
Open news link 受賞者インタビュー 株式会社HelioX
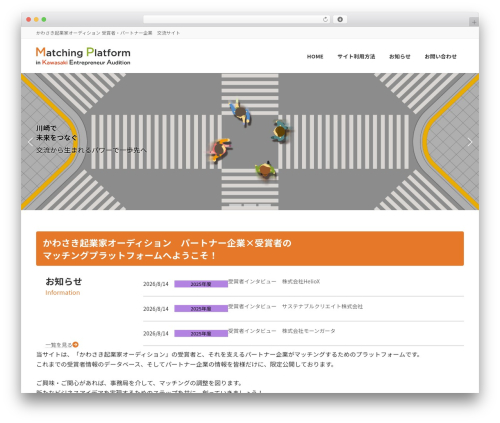pos(274,282)
